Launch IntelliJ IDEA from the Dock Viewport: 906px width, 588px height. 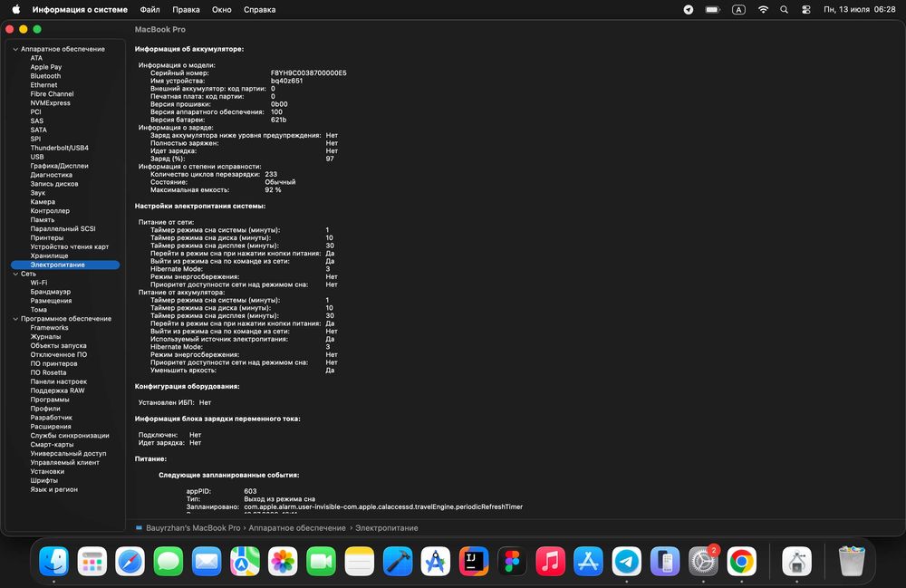(474, 561)
